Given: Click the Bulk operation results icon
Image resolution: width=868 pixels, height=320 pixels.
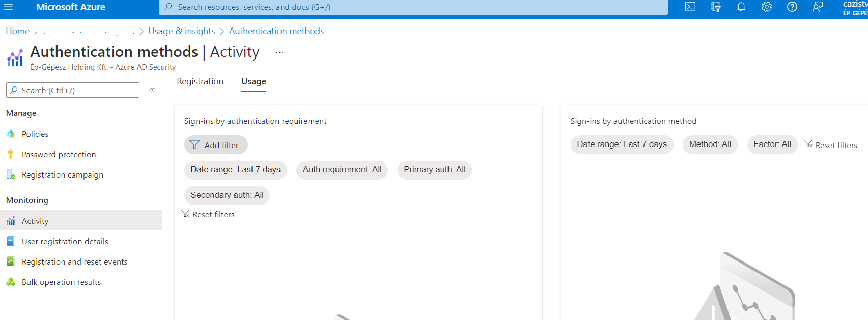Looking at the screenshot, I should (x=11, y=282).
